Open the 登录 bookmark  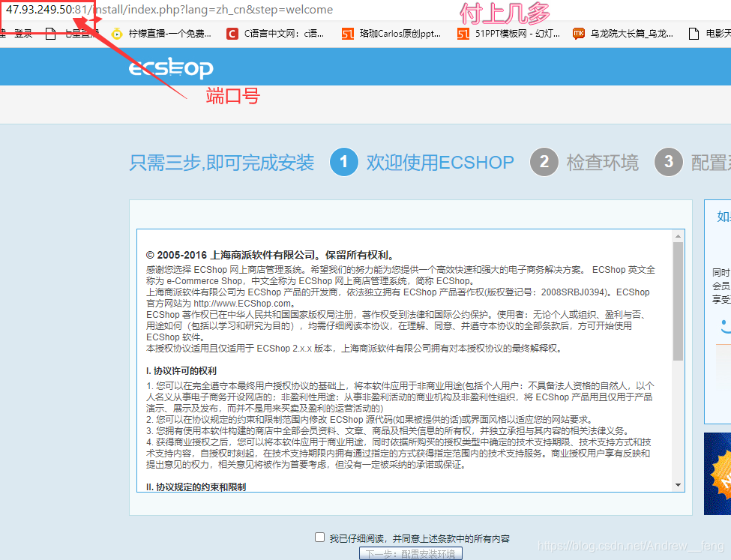coord(22,34)
